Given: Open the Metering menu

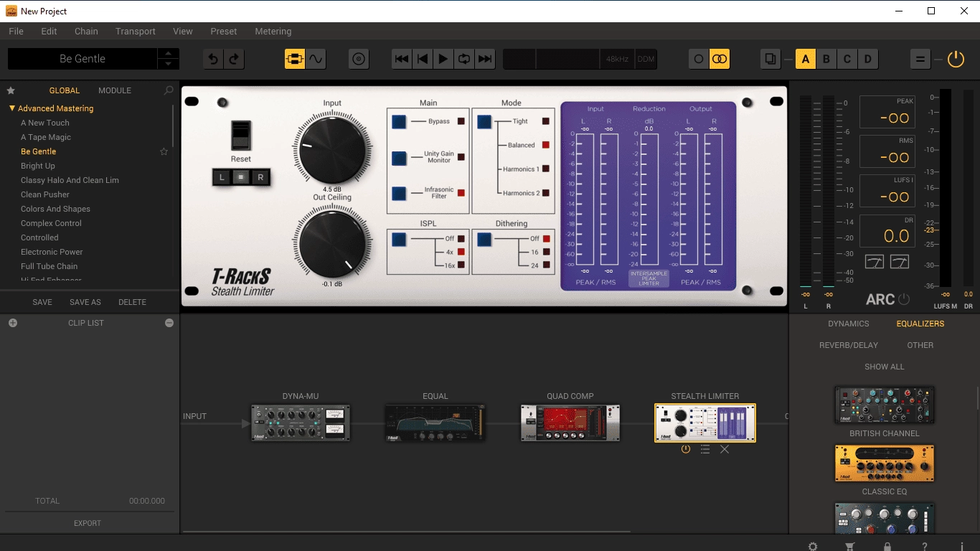Looking at the screenshot, I should (x=273, y=32).
